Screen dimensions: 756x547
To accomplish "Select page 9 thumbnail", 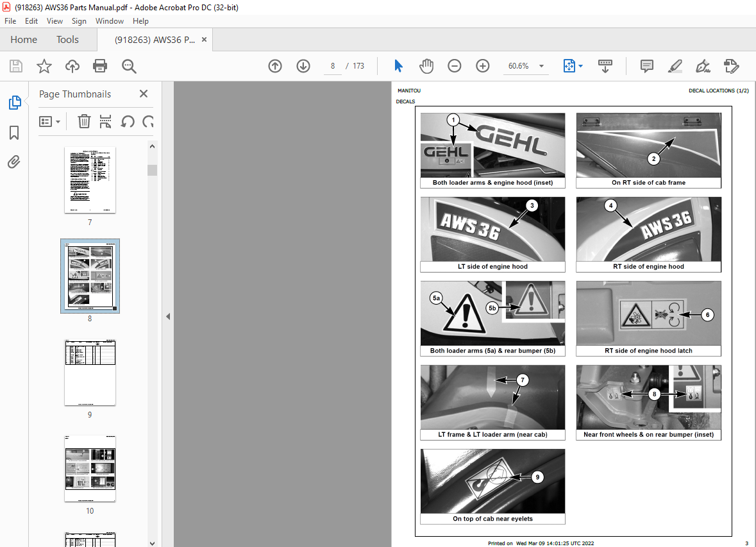I will pos(90,373).
